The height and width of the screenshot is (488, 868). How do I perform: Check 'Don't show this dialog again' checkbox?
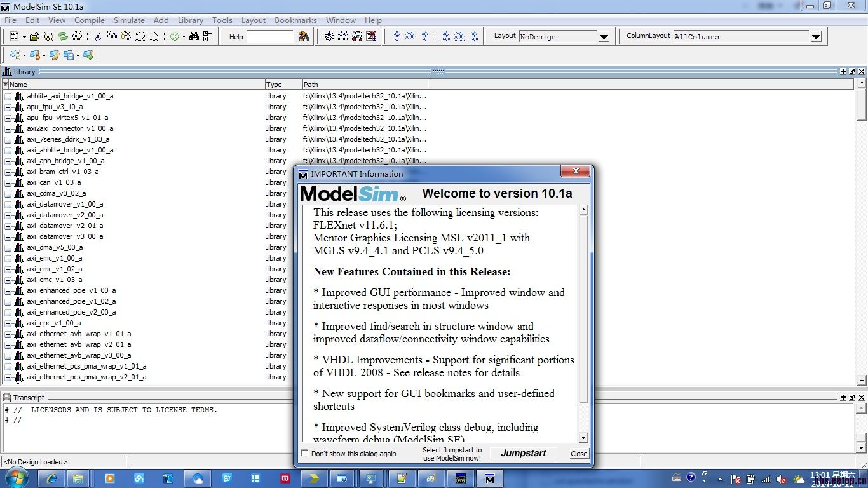(305, 454)
